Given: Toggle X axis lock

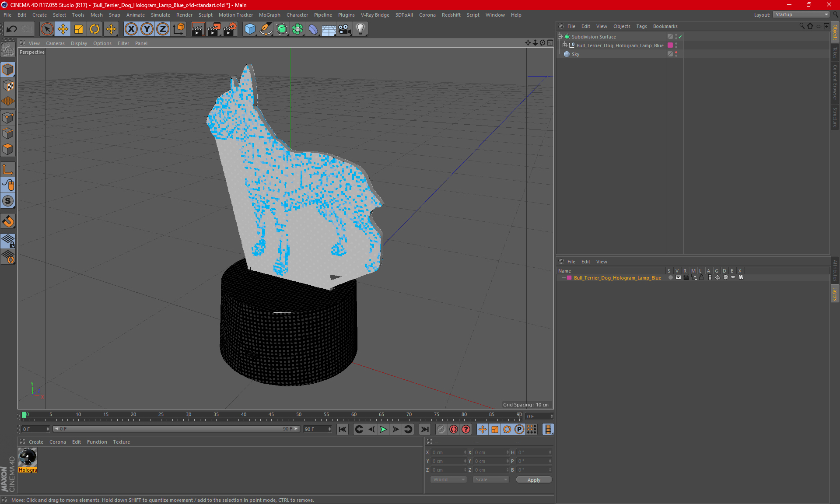Looking at the screenshot, I should pos(131,29).
